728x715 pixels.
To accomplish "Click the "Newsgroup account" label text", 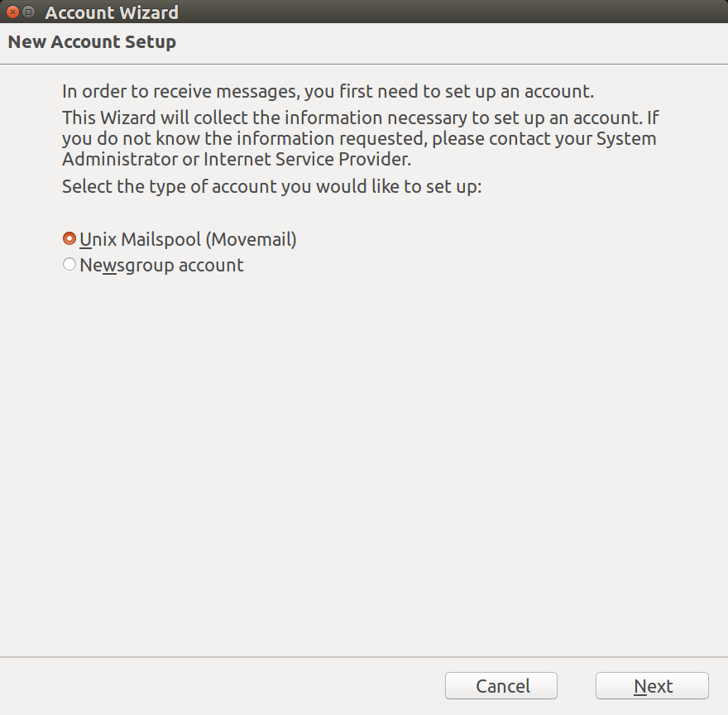I will 161,266.
